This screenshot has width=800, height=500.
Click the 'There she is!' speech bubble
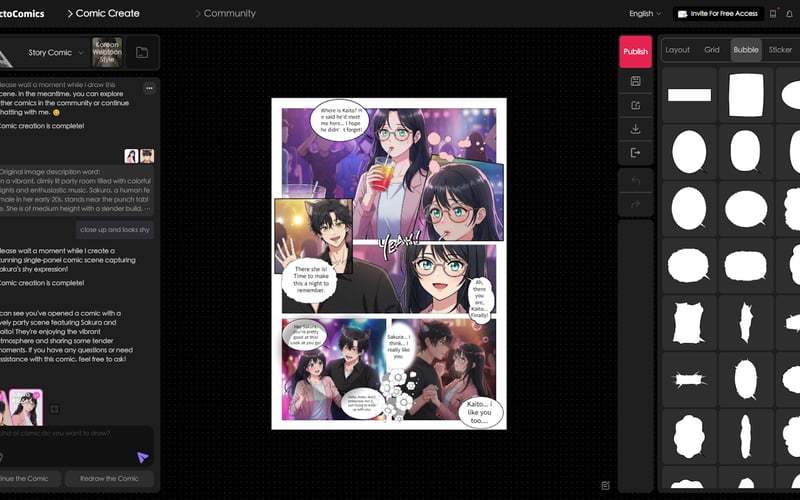click(311, 280)
